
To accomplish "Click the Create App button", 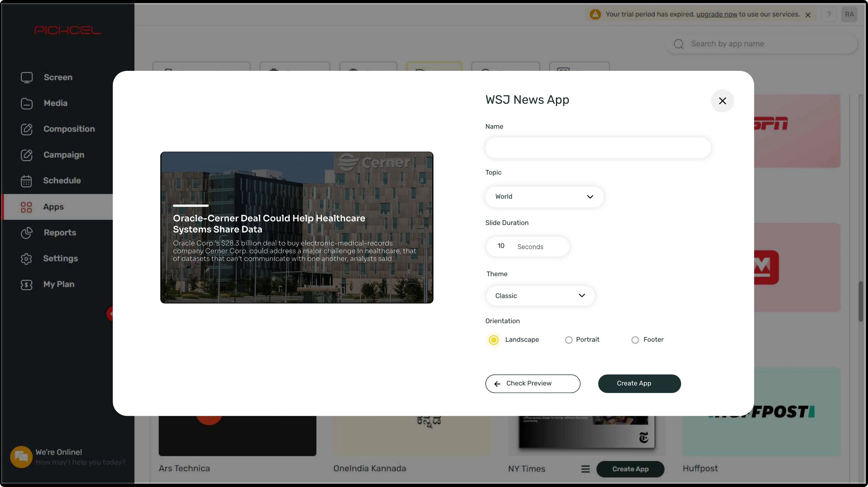I will pos(639,383).
